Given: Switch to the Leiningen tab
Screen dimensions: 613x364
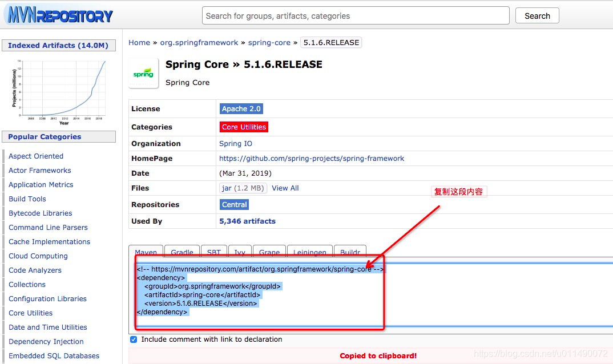Looking at the screenshot, I should [x=309, y=252].
